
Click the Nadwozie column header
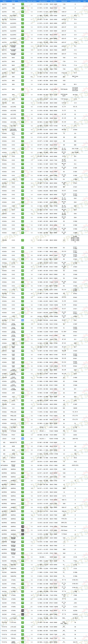64,1
